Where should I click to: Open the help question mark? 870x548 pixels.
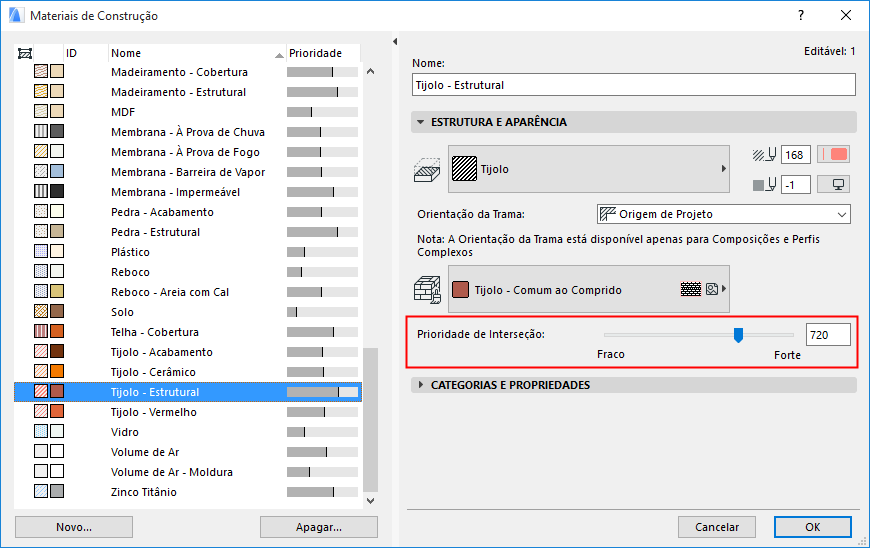tap(801, 16)
